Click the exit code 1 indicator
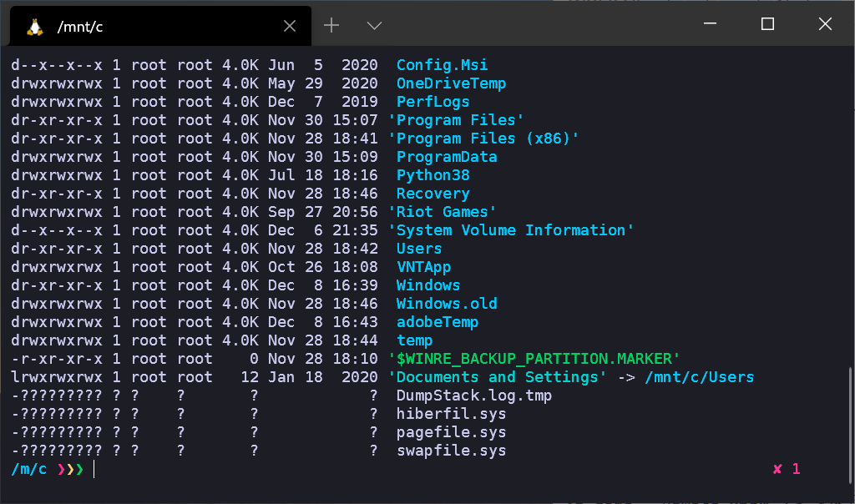The width and height of the screenshot is (855, 504). 796,469
